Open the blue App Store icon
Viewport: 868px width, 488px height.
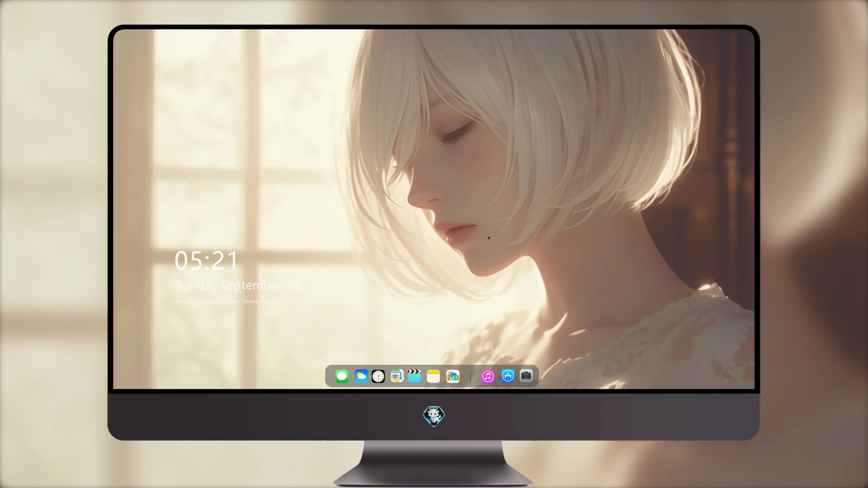508,375
